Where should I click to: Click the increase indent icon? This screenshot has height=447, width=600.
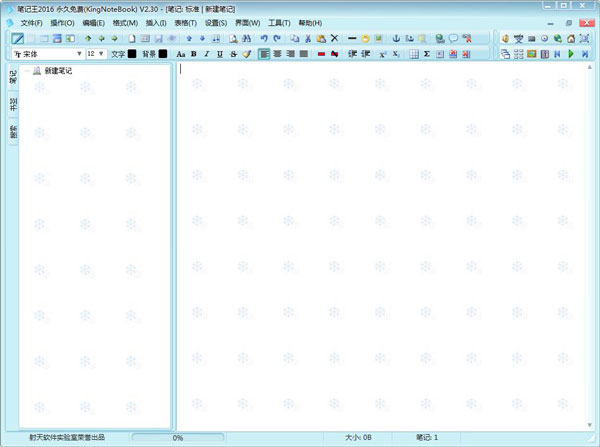[365, 54]
